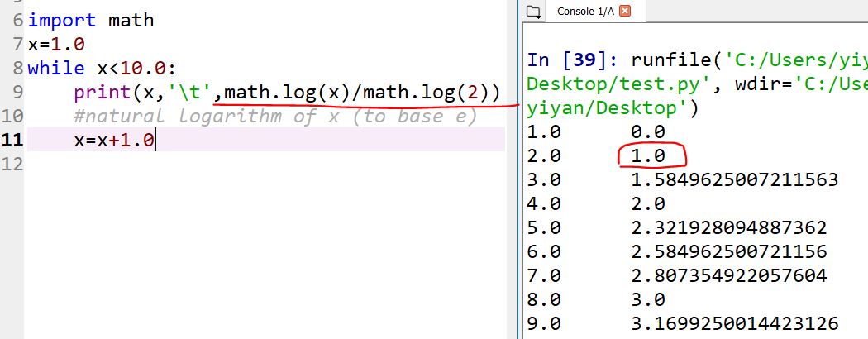Open the console browse tabs folder icon
Viewport: 868px width, 339px height.
pos(533,12)
